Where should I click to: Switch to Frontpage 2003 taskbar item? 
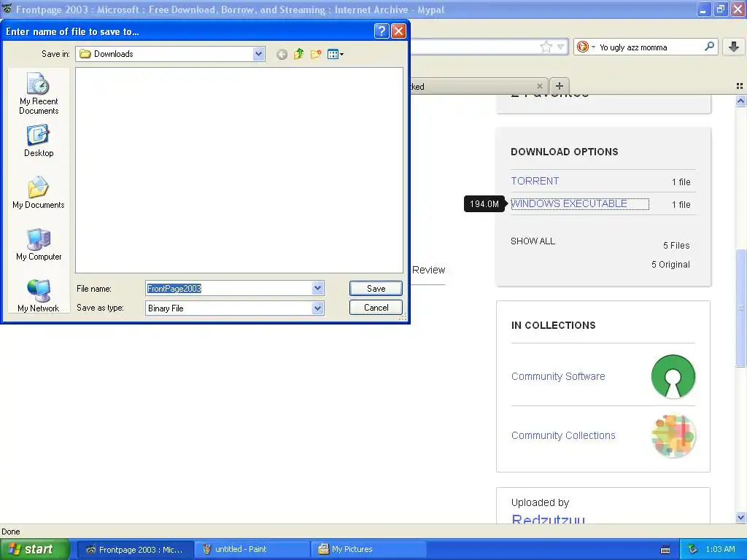[x=135, y=550]
